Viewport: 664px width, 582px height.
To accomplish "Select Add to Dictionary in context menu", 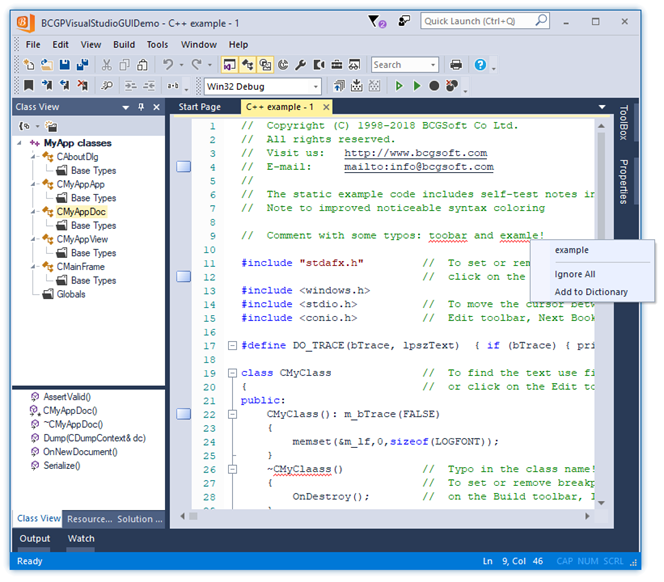I will click(591, 292).
